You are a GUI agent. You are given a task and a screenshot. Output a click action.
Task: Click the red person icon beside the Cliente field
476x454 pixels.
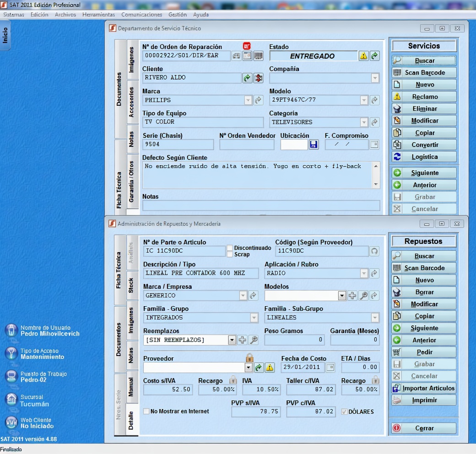click(x=258, y=78)
